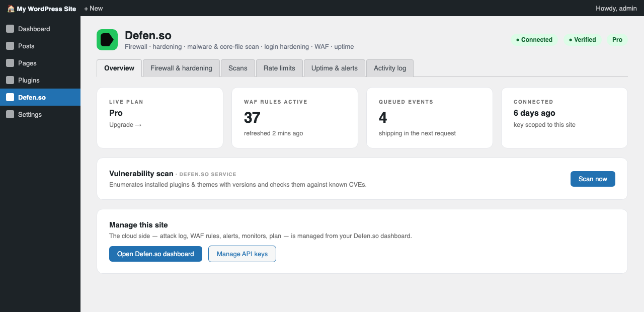
Task: Click the feature tagline under Defen.so title
Action: [239, 47]
